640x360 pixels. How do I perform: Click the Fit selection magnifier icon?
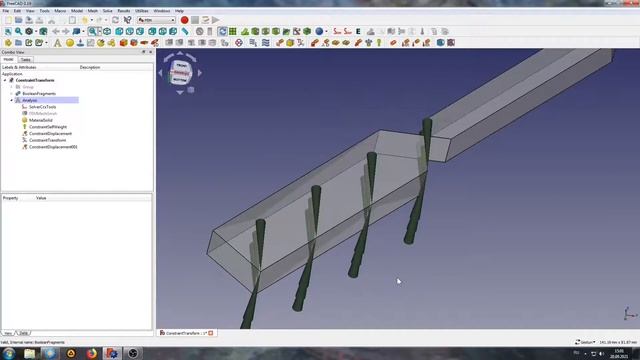pos(18,31)
